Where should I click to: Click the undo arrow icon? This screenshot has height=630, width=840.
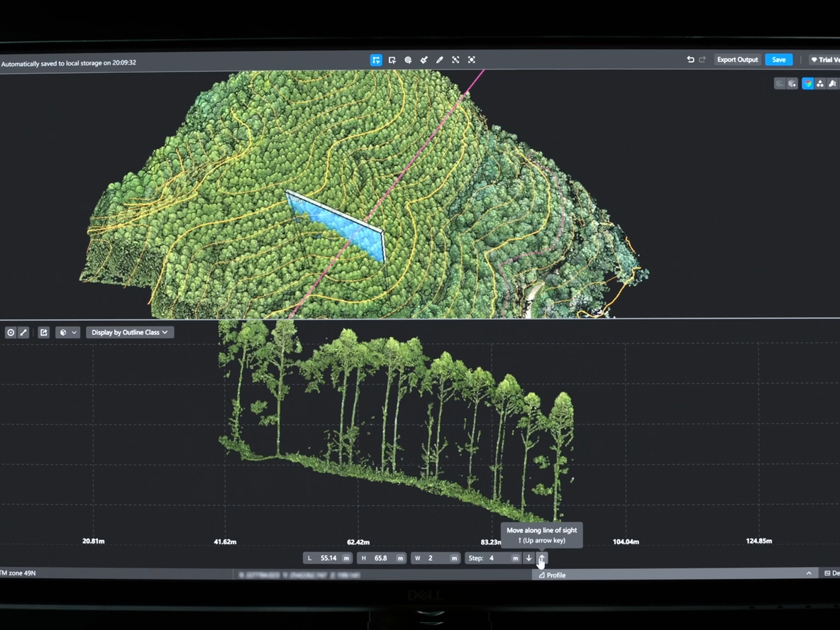click(690, 60)
